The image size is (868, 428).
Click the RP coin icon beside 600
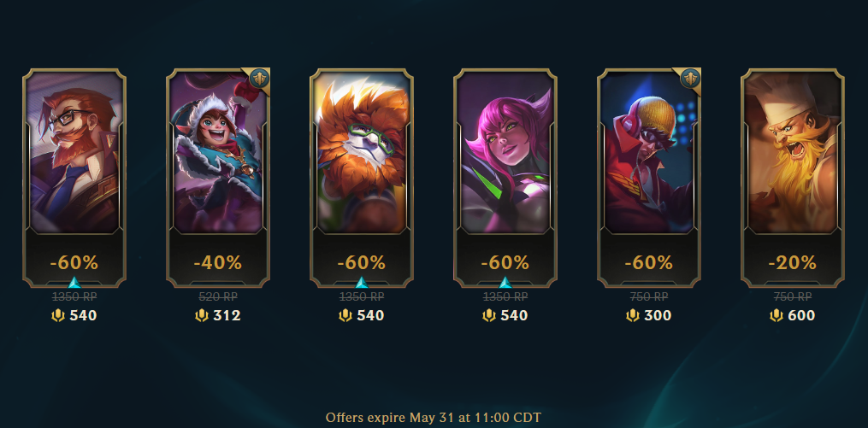click(776, 315)
